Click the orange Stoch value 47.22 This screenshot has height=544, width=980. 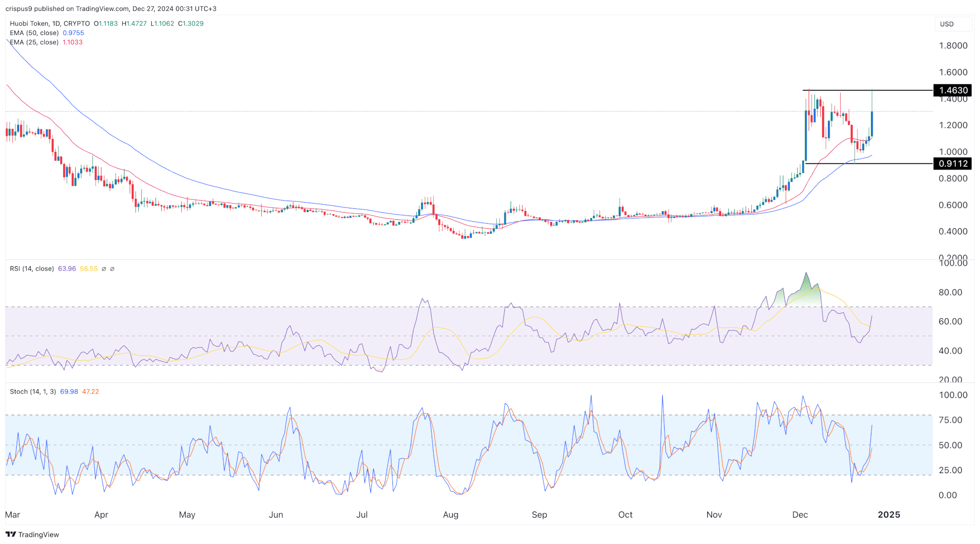90,392
